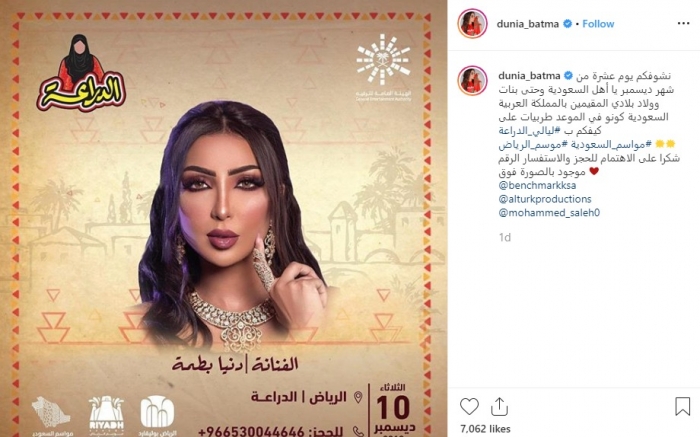View the 7,062 likes list

point(485,429)
